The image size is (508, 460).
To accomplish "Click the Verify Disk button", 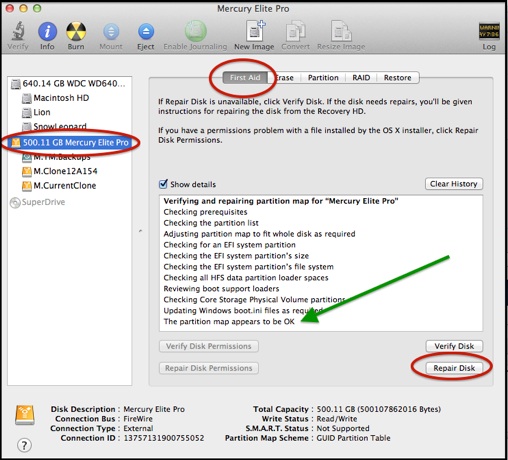I will pyautogui.click(x=454, y=346).
